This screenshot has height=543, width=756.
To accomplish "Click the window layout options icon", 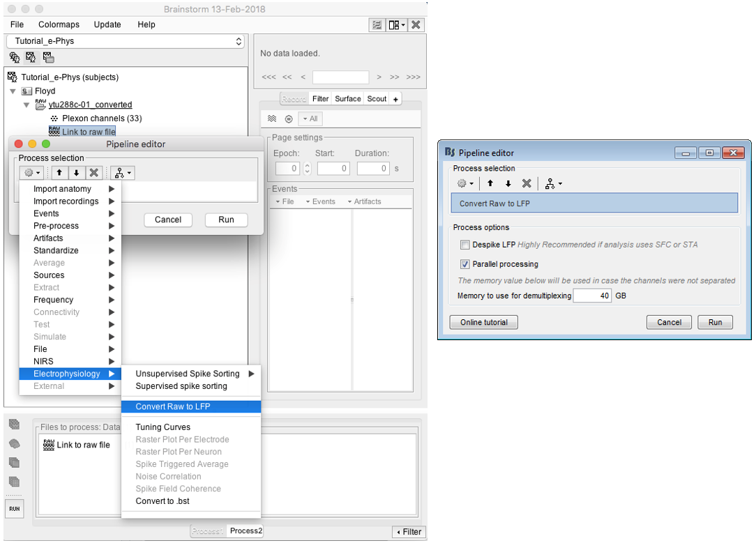I will coord(377,25).
